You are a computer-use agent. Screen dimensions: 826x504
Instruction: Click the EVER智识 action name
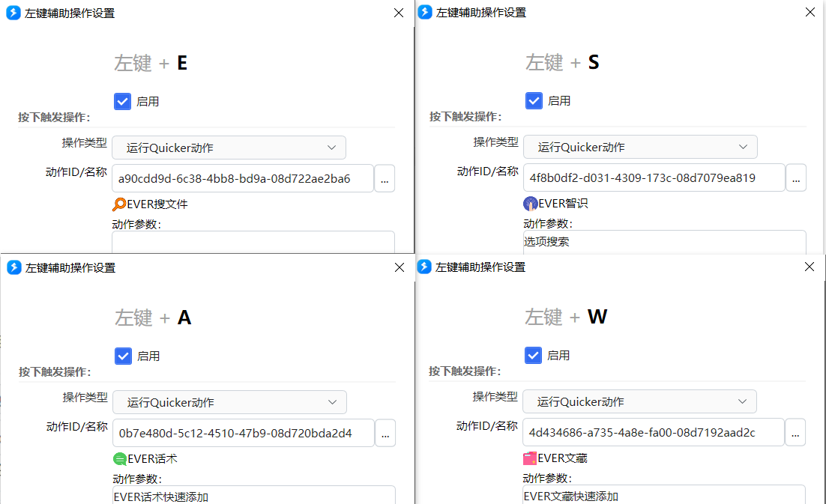563,204
